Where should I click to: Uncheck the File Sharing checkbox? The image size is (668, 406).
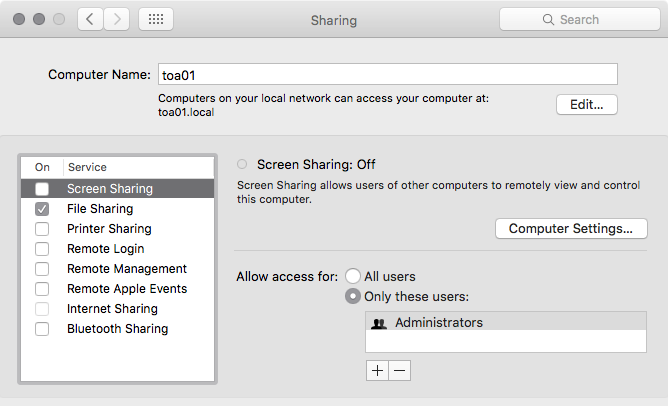[42, 209]
